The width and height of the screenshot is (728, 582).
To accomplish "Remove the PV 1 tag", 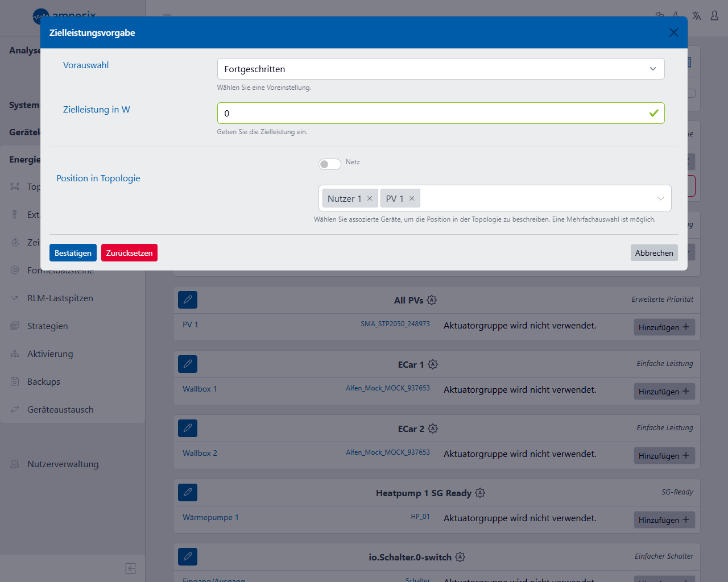I will (412, 198).
